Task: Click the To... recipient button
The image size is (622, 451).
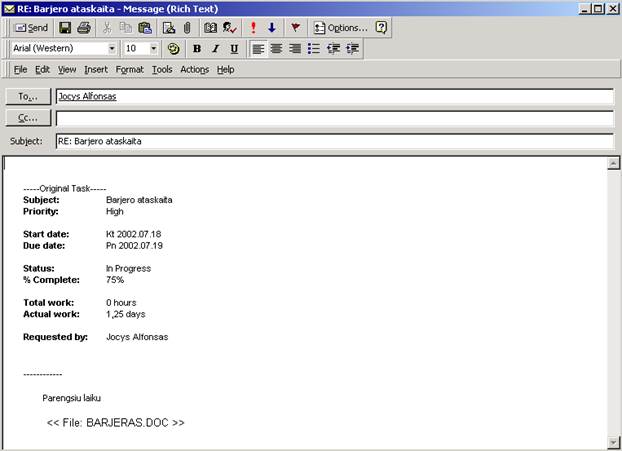Action: tap(28, 97)
